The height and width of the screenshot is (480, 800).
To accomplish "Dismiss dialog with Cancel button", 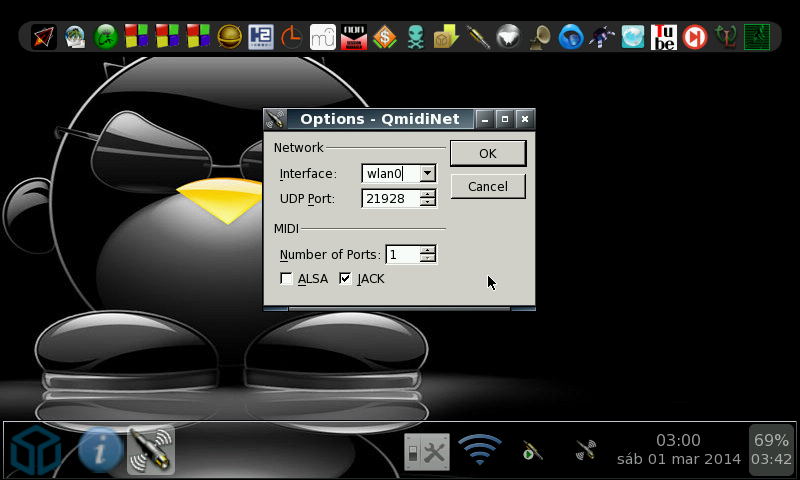I will click(488, 187).
